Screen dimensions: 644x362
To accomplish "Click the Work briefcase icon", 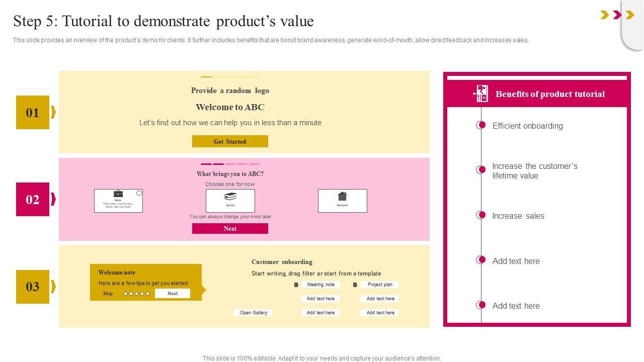I will [x=118, y=194].
